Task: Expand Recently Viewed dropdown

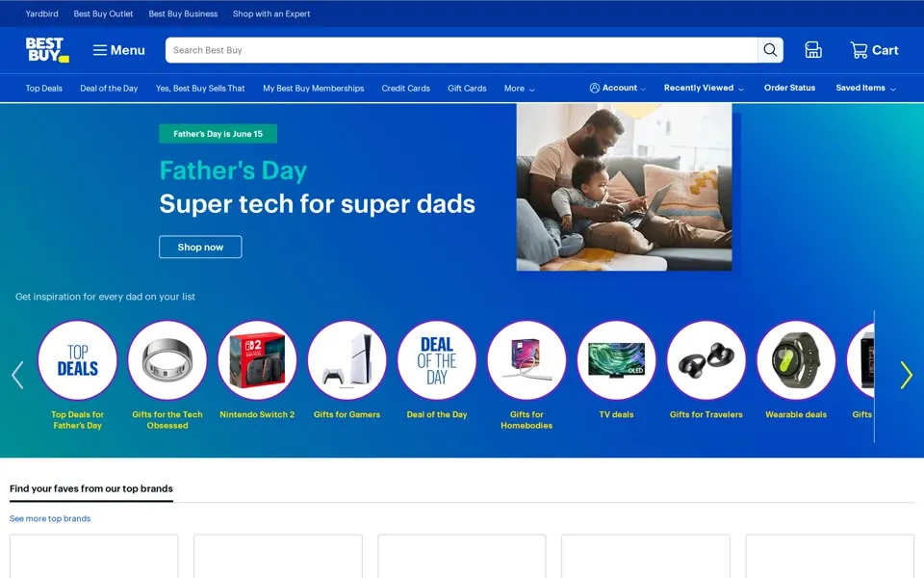Action: pyautogui.click(x=704, y=88)
